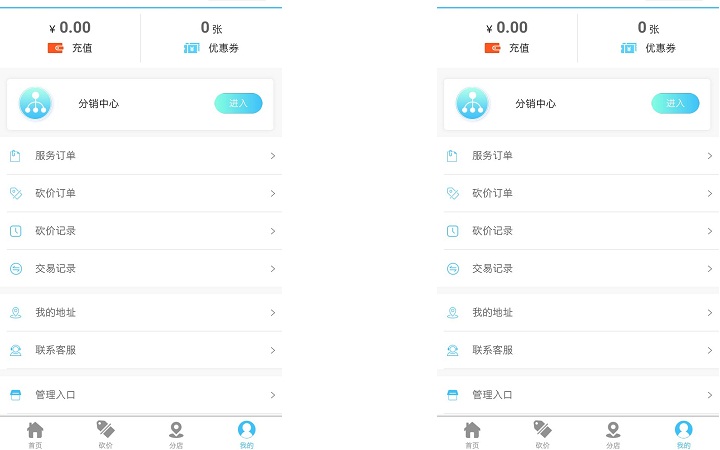720x450 pixels.
Task: Click the service order icon in left screen
Action: [x=15, y=156]
